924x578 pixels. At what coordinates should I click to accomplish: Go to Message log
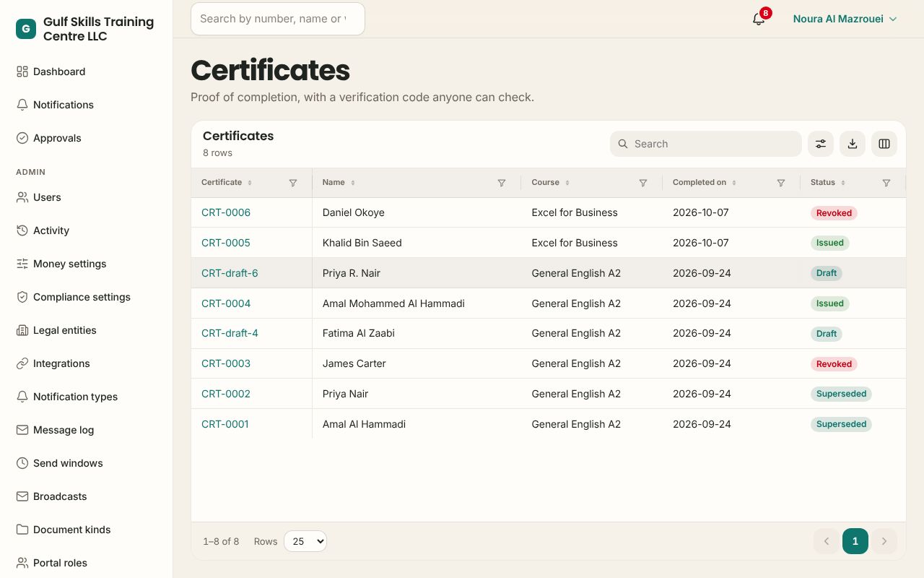[x=87, y=430]
